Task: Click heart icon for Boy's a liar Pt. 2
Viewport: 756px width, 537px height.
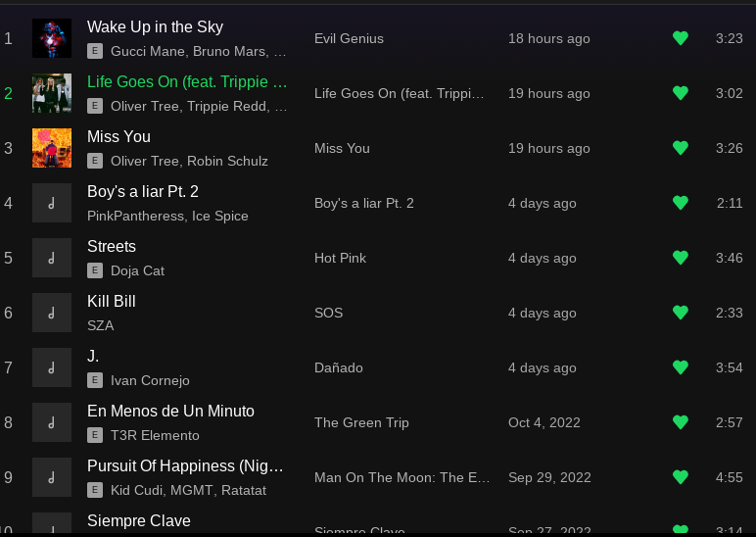Action: pyautogui.click(x=681, y=203)
